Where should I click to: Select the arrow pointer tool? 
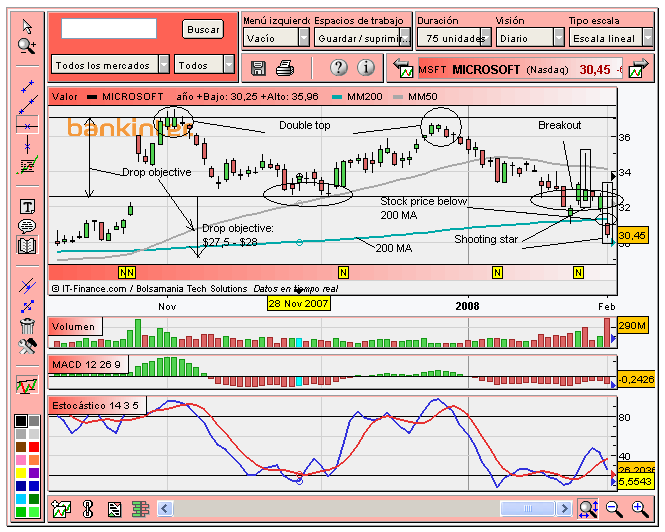pos(27,26)
